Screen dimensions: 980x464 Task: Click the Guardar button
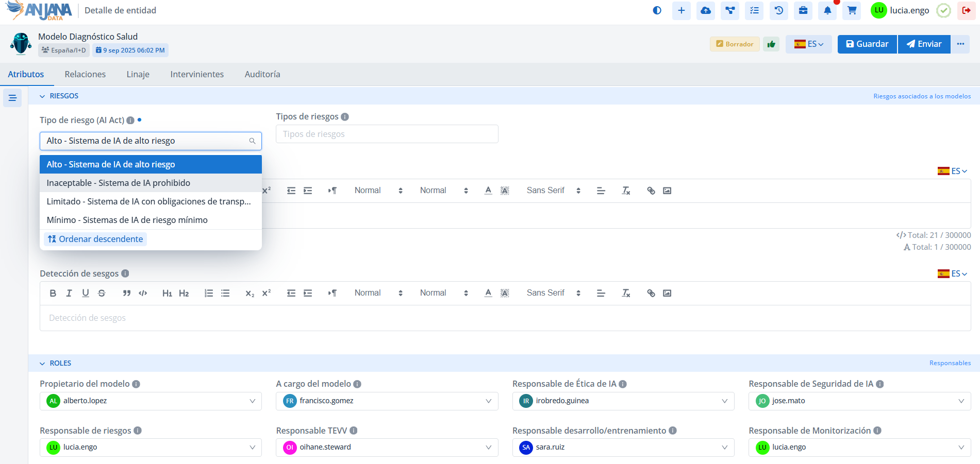tap(867, 44)
